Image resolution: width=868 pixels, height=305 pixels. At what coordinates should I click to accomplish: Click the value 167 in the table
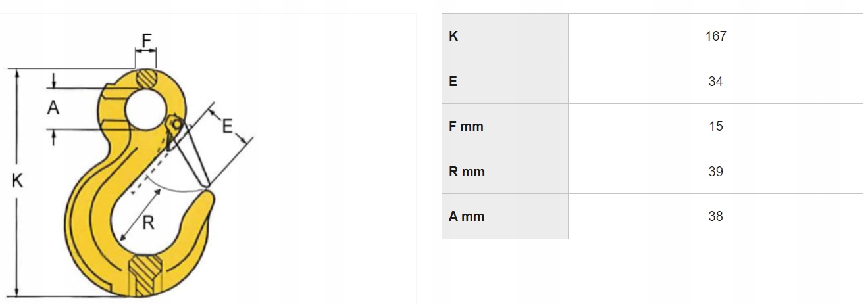715,36
